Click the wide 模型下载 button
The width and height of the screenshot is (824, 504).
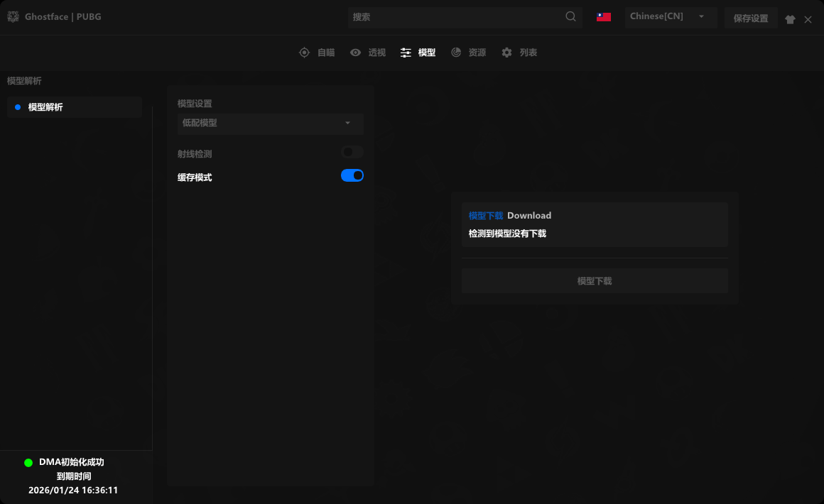pos(595,281)
